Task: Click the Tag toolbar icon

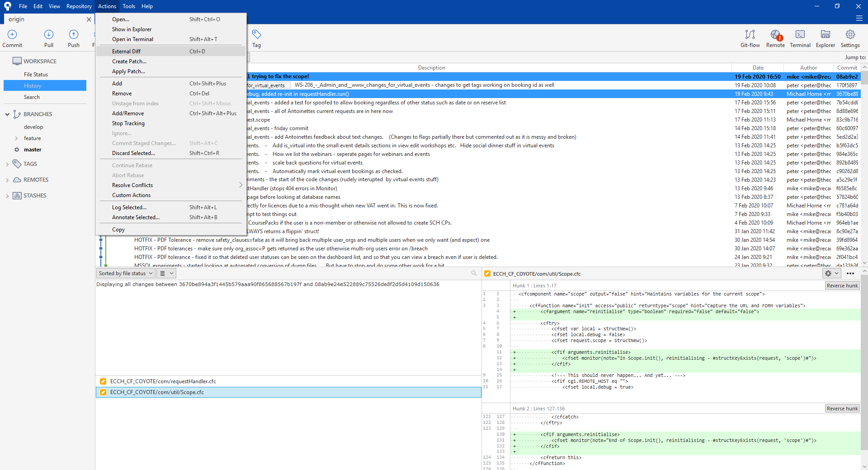Action: (x=256, y=38)
